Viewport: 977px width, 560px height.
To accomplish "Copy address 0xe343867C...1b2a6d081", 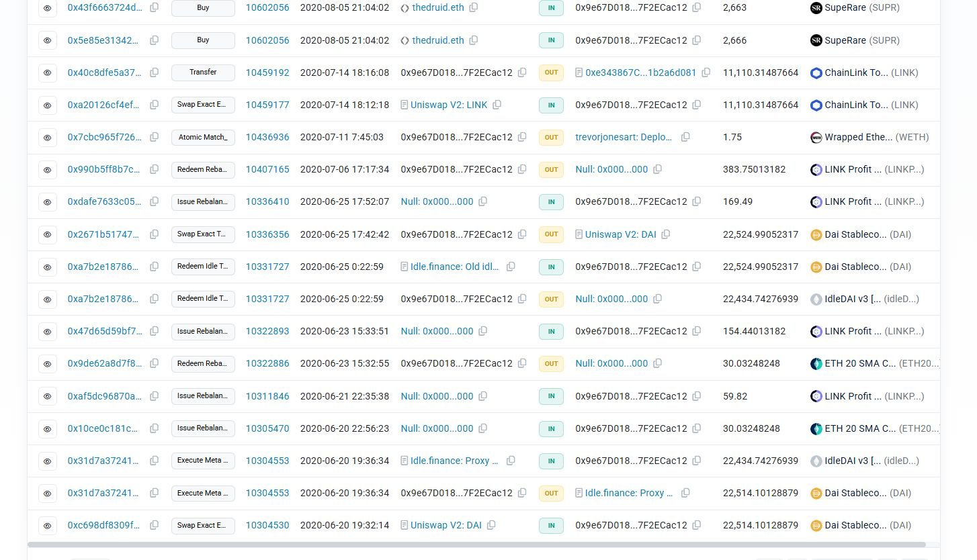I will pyautogui.click(x=706, y=73).
